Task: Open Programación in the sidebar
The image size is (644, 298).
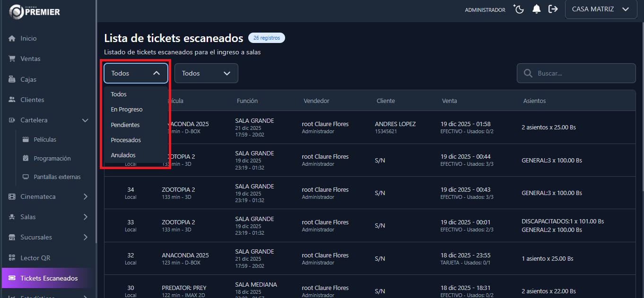Action: (x=52, y=159)
